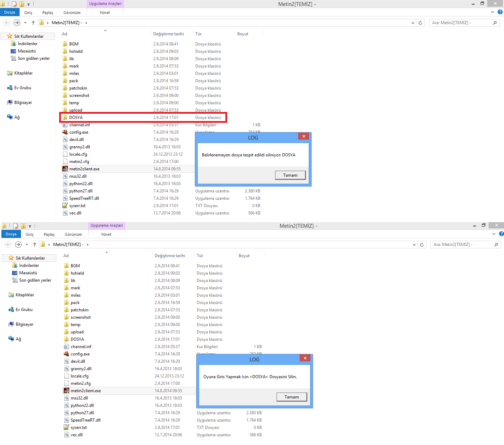Click Forward arrow in lower Explorer window
Viewport: 504px width, 445px height.
pyautogui.click(x=18, y=244)
